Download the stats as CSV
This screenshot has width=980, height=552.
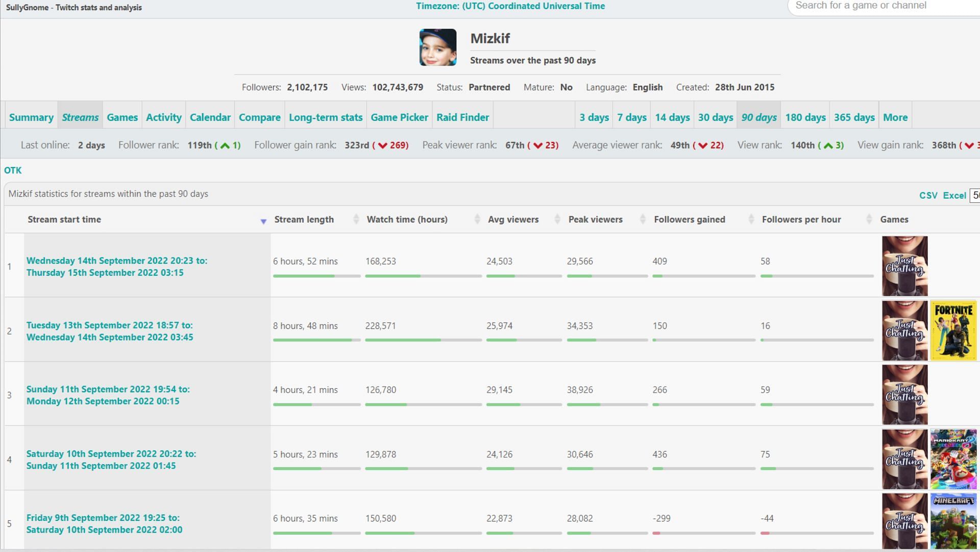pyautogui.click(x=928, y=196)
